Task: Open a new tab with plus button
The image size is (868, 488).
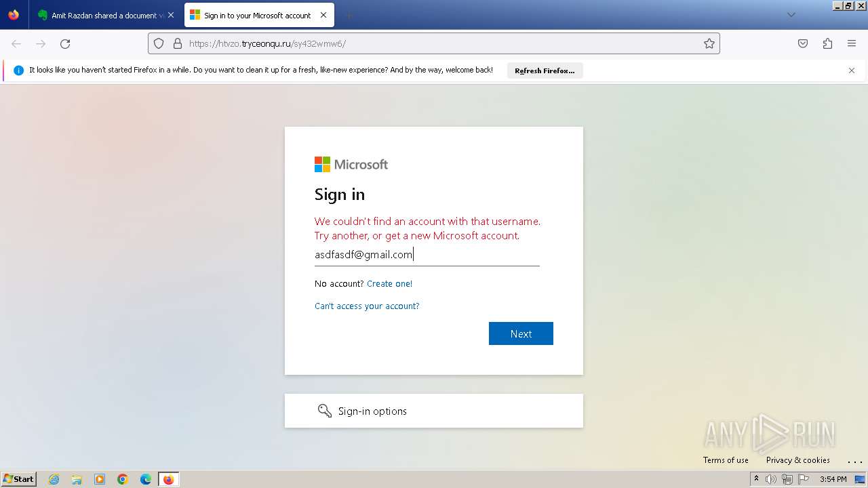Action: point(349,15)
